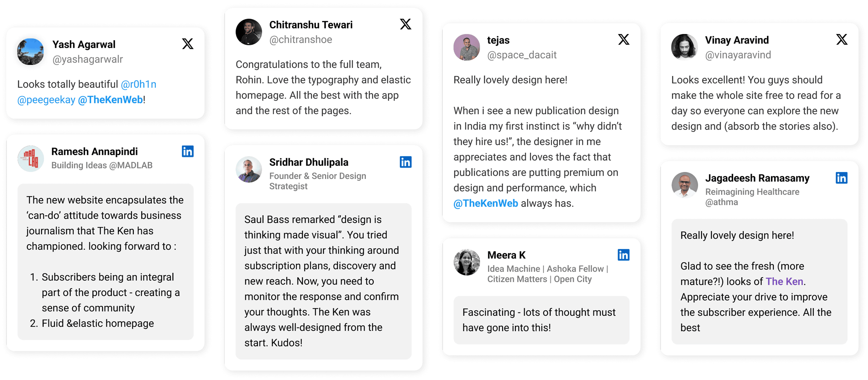Follow The Ken link in Jagadeesh's post

click(784, 282)
